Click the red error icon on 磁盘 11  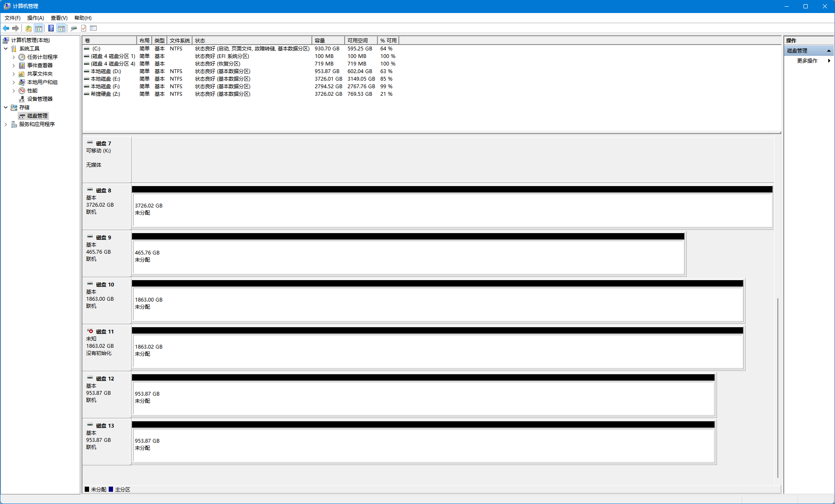click(90, 331)
